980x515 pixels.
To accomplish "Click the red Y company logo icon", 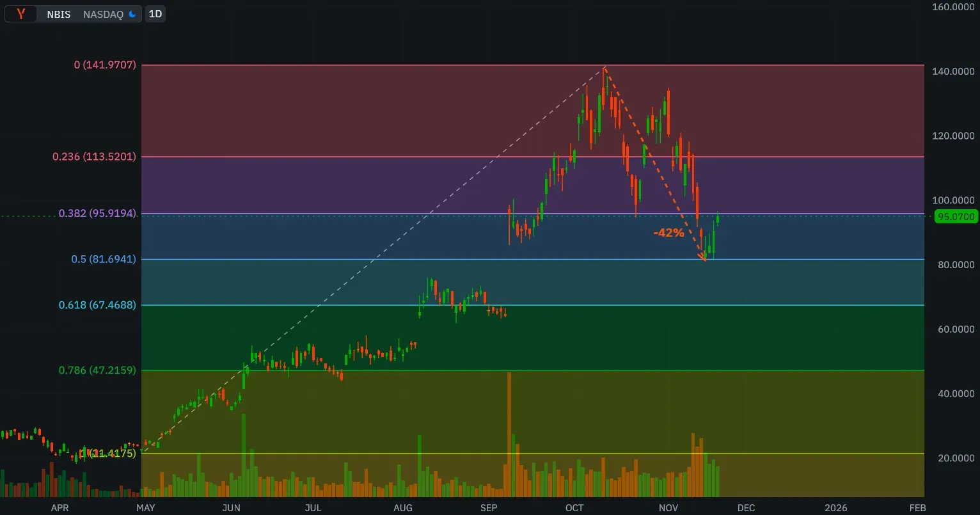I will pyautogui.click(x=21, y=14).
